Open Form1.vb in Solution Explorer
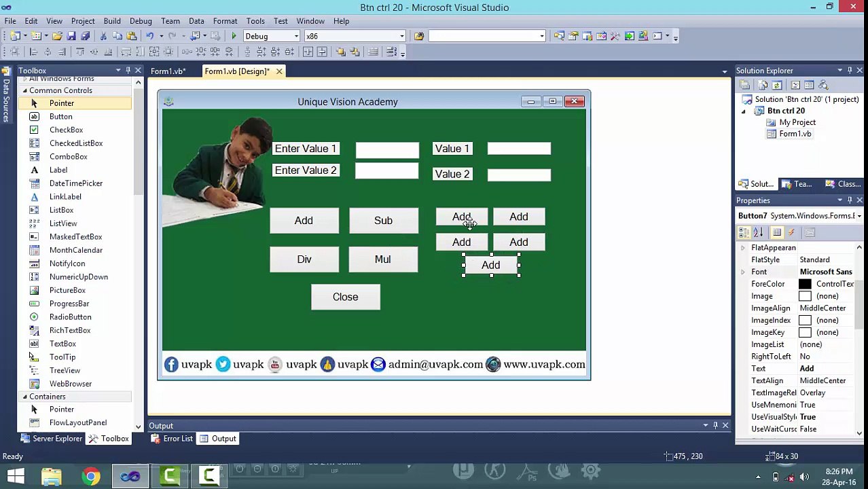 pos(795,134)
